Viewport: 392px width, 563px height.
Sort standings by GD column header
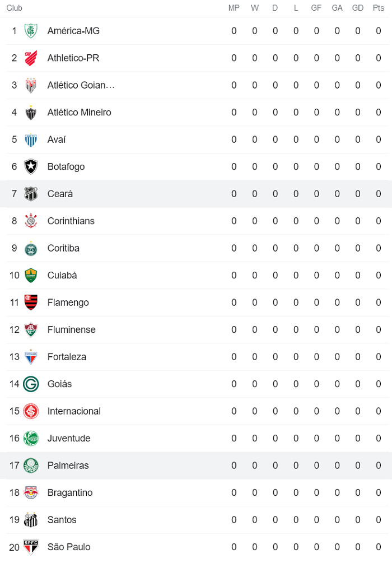tap(358, 8)
